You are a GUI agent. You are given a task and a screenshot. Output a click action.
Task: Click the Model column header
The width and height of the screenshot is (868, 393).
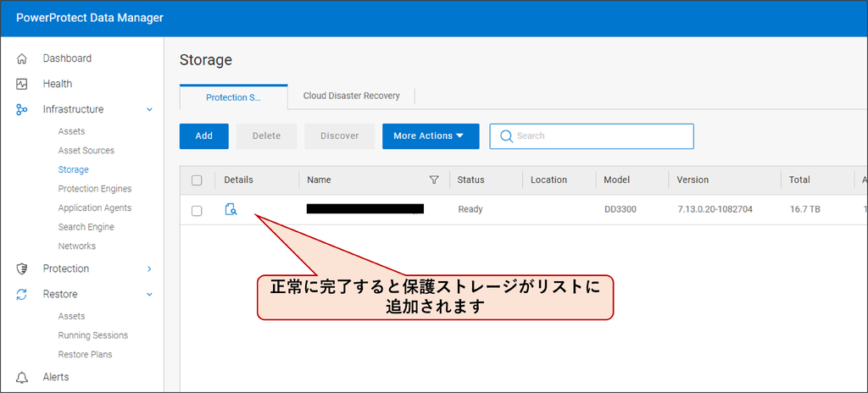pos(617,180)
